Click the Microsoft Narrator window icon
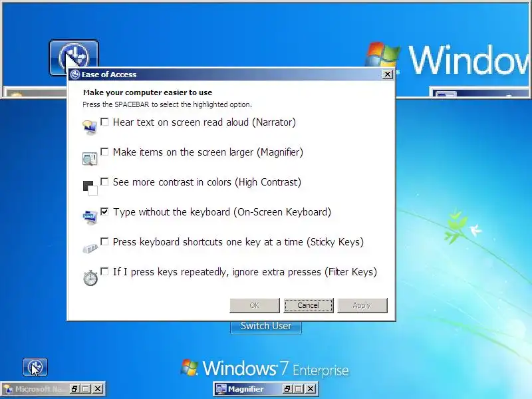This screenshot has height=399, width=532. tap(8, 389)
